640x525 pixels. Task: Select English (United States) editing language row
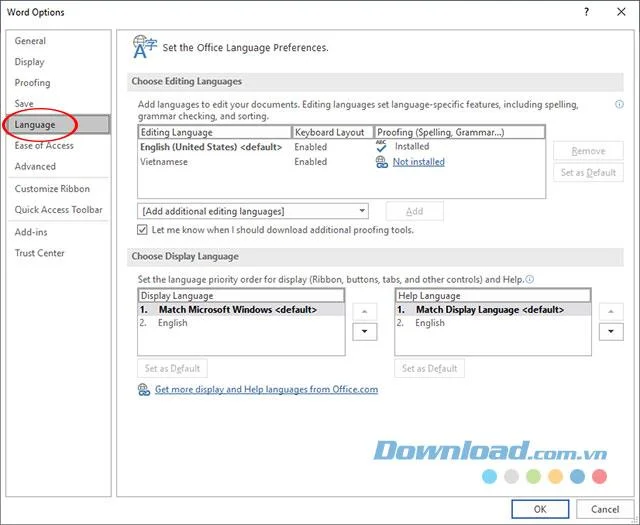pos(341,147)
